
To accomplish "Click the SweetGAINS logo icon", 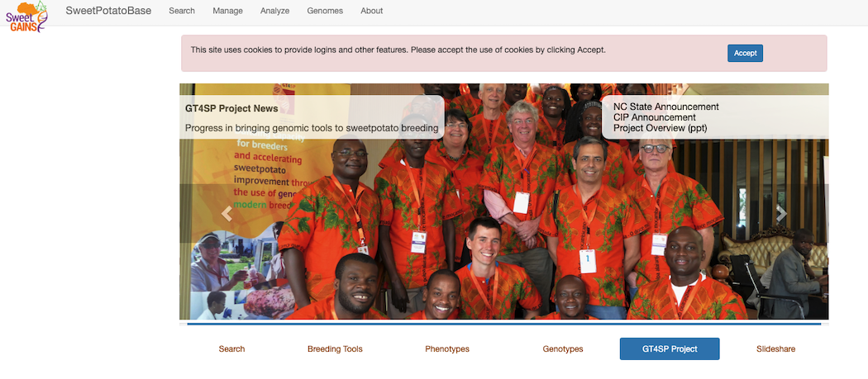I will [26, 17].
